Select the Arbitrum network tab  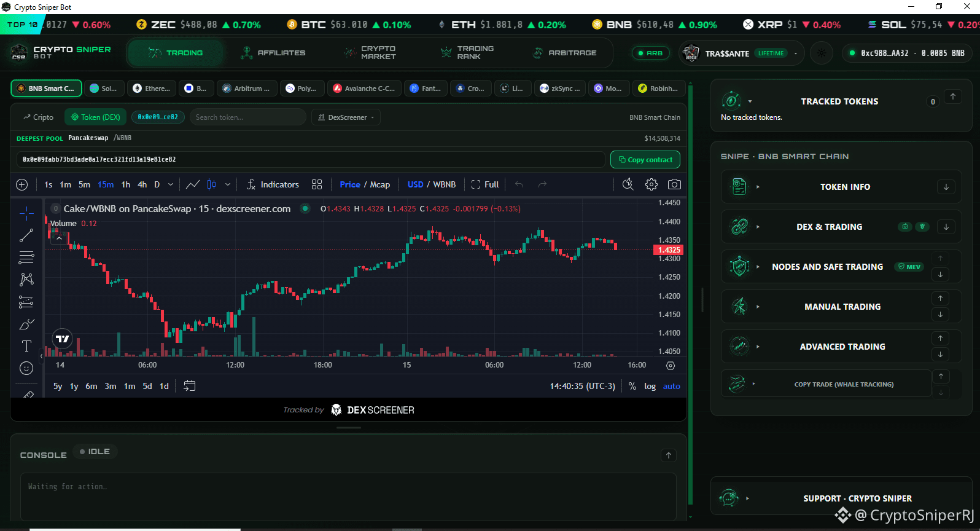pos(246,88)
